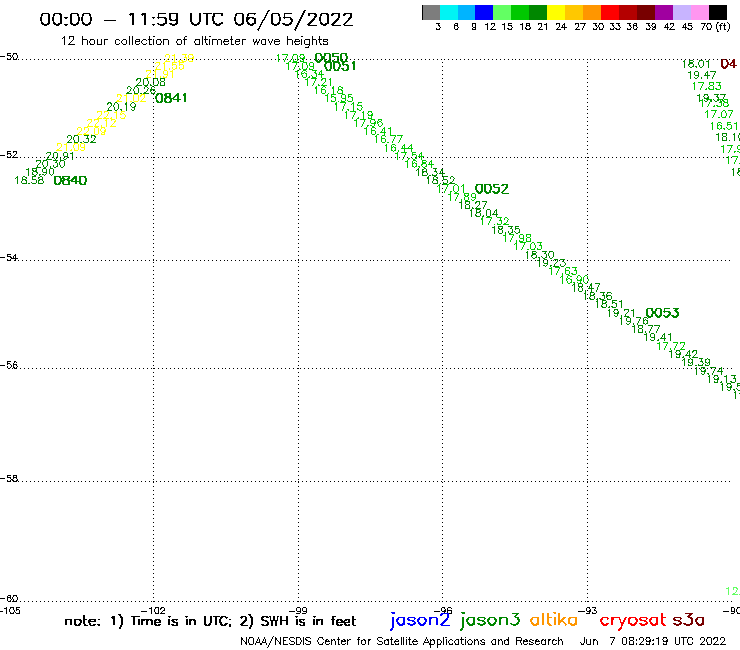Click the latitude label -56
The width and height of the screenshot is (740, 650).
9,365
